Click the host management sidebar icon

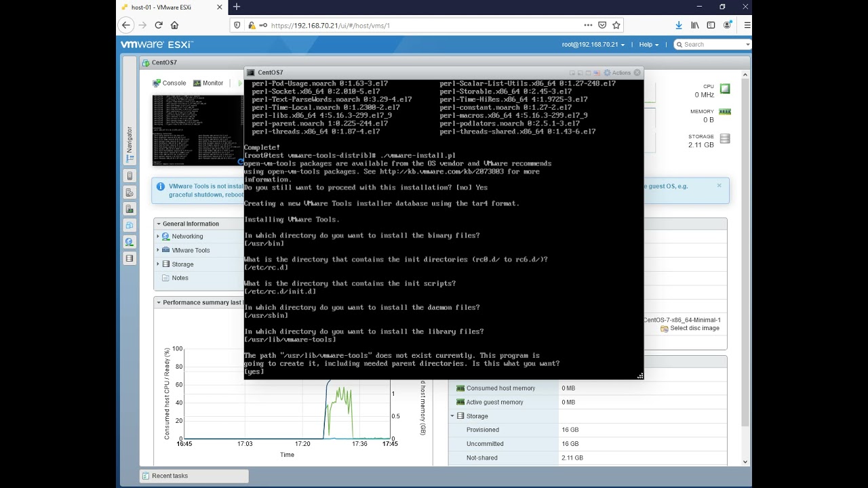click(130, 192)
